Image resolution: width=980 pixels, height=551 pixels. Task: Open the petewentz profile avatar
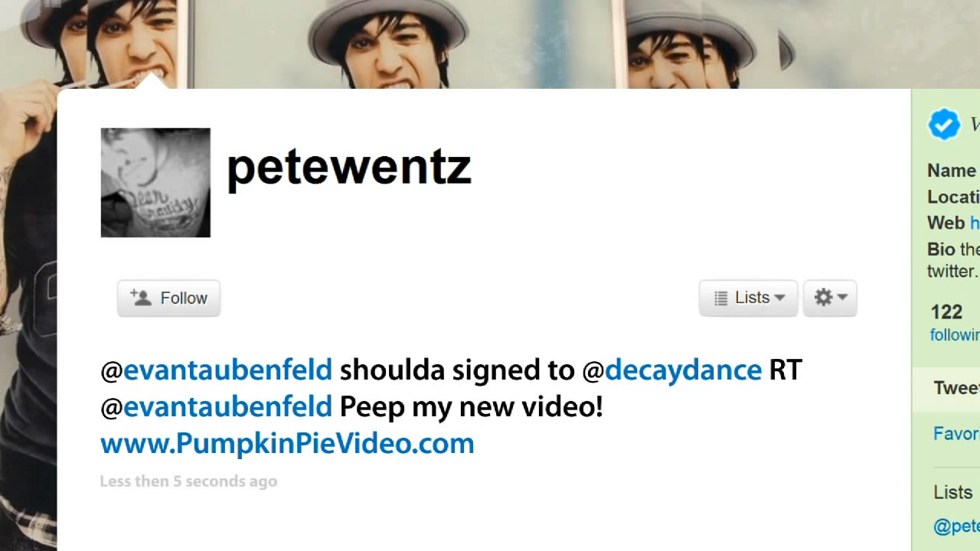click(x=155, y=182)
